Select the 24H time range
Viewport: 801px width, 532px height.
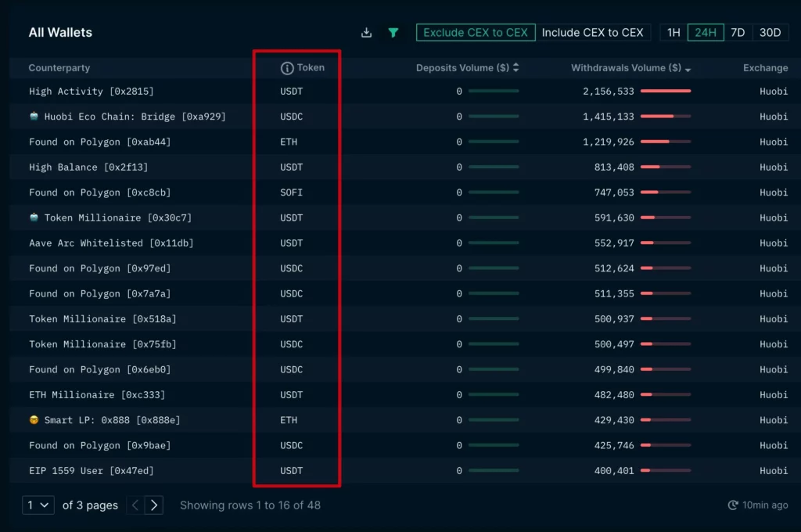pyautogui.click(x=706, y=33)
